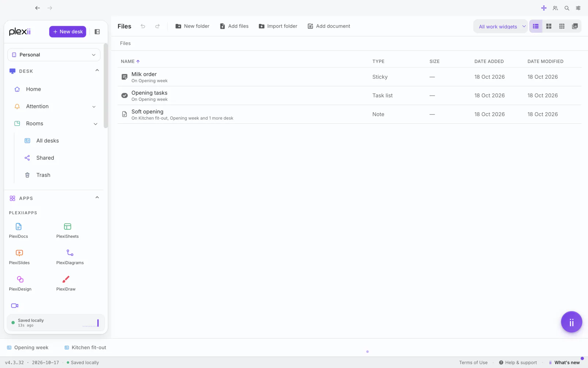Open the PlexiDocs app

[x=18, y=230]
